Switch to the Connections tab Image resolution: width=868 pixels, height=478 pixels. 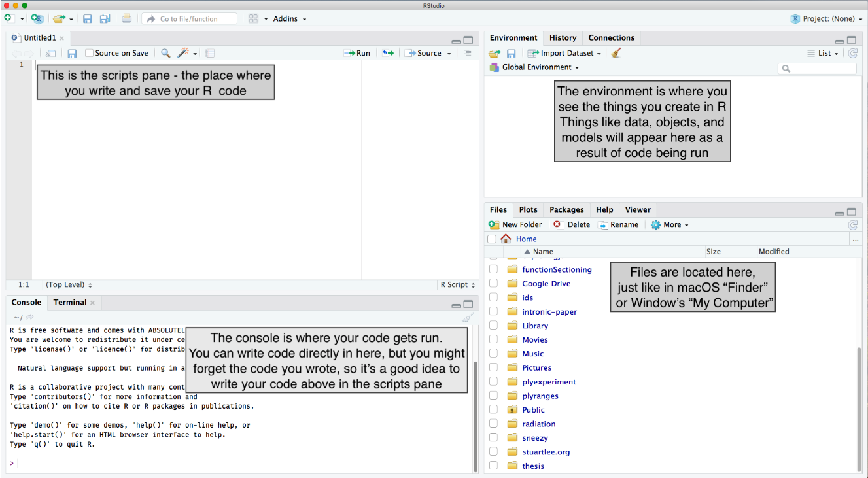[x=612, y=38]
